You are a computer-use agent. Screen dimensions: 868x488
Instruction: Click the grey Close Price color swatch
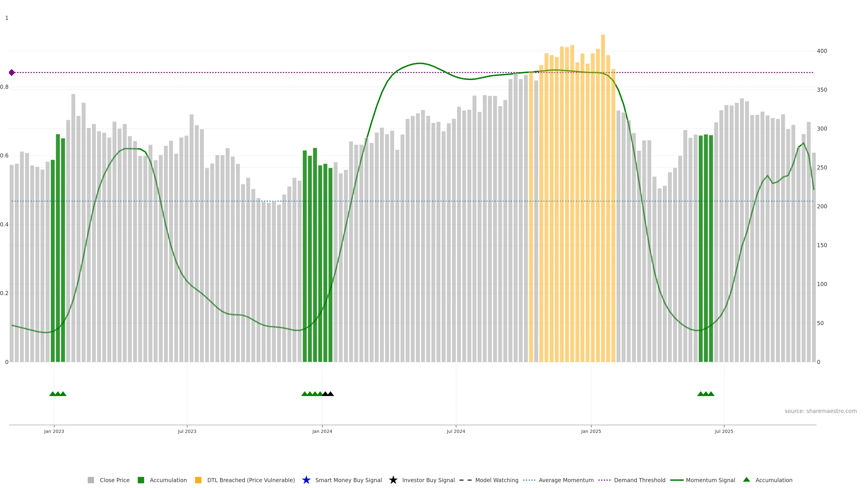(91, 480)
